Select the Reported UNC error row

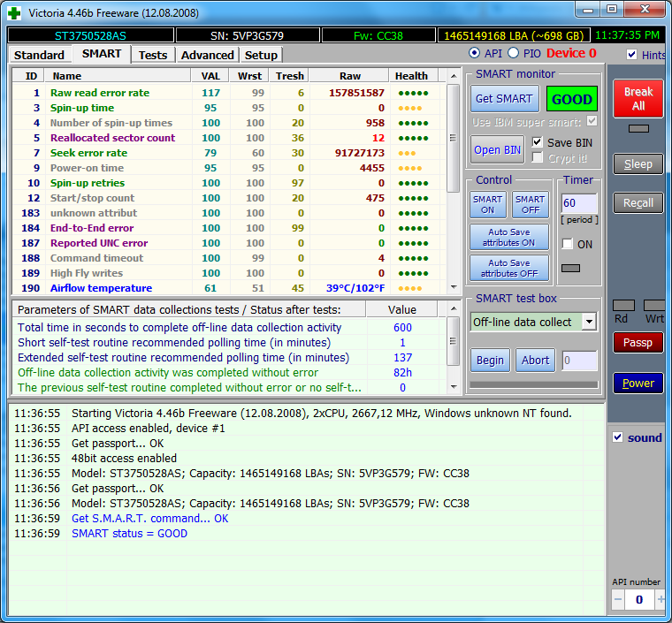pyautogui.click(x=229, y=243)
